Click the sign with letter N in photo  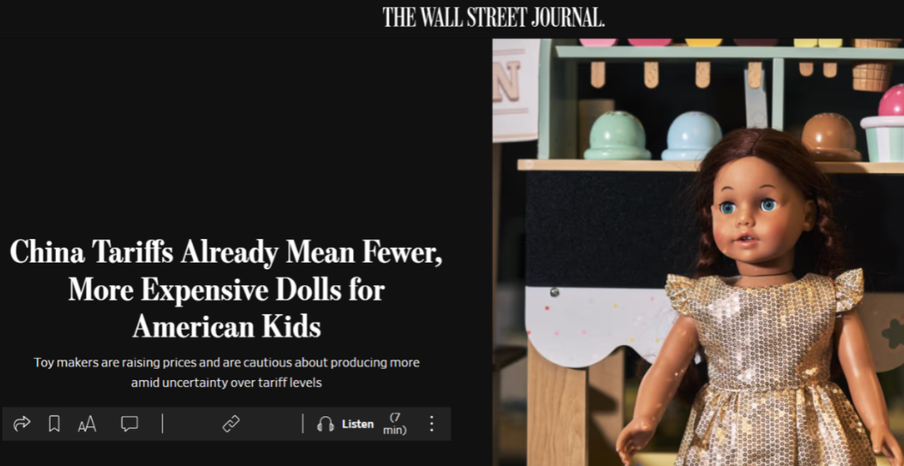(x=515, y=89)
